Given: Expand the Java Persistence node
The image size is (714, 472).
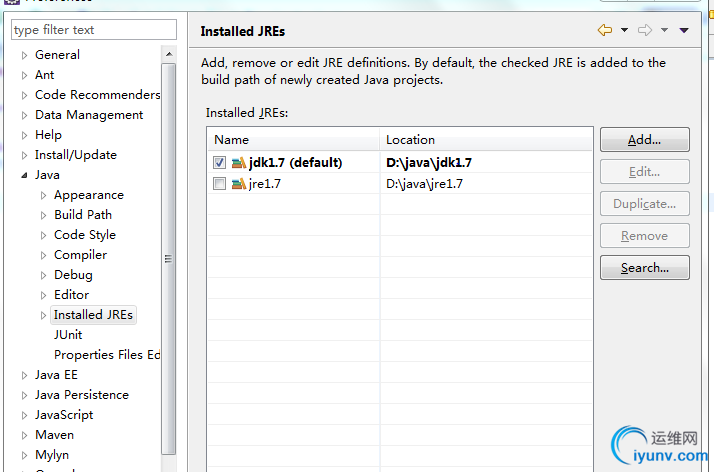Looking at the screenshot, I should [x=24, y=396].
